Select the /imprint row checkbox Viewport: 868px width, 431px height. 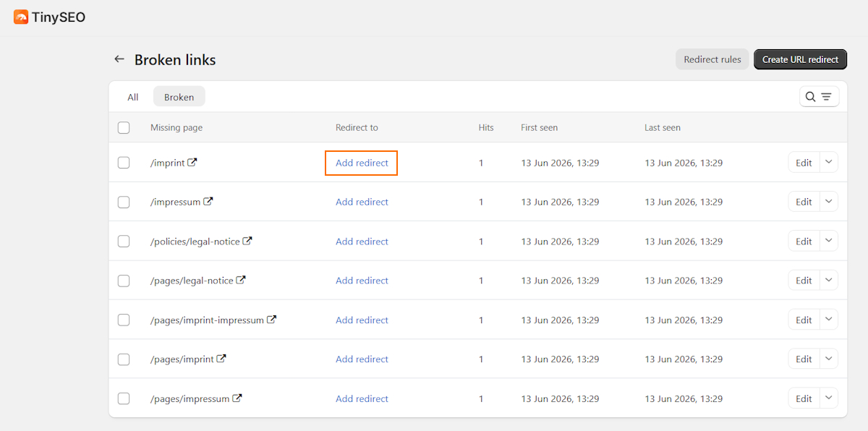coord(124,163)
